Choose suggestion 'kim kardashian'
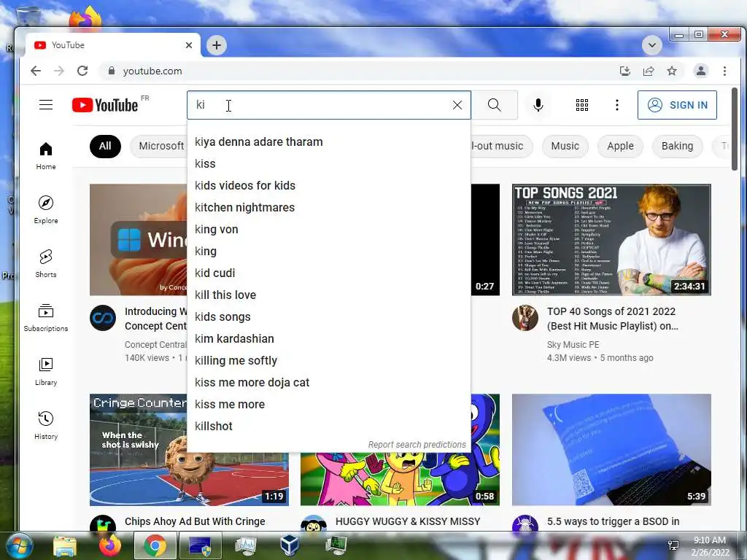The width and height of the screenshot is (747, 560). pyautogui.click(x=329, y=339)
